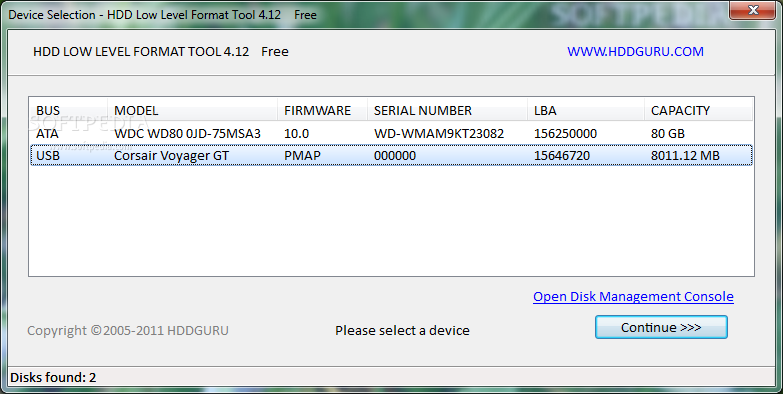The width and height of the screenshot is (783, 394).
Task: Click the Copyright 2005-2011 HDDGURU text
Action: point(128,331)
